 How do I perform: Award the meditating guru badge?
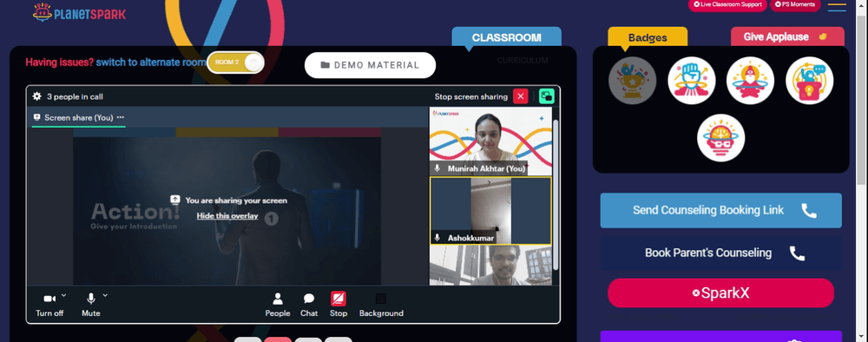point(750,81)
